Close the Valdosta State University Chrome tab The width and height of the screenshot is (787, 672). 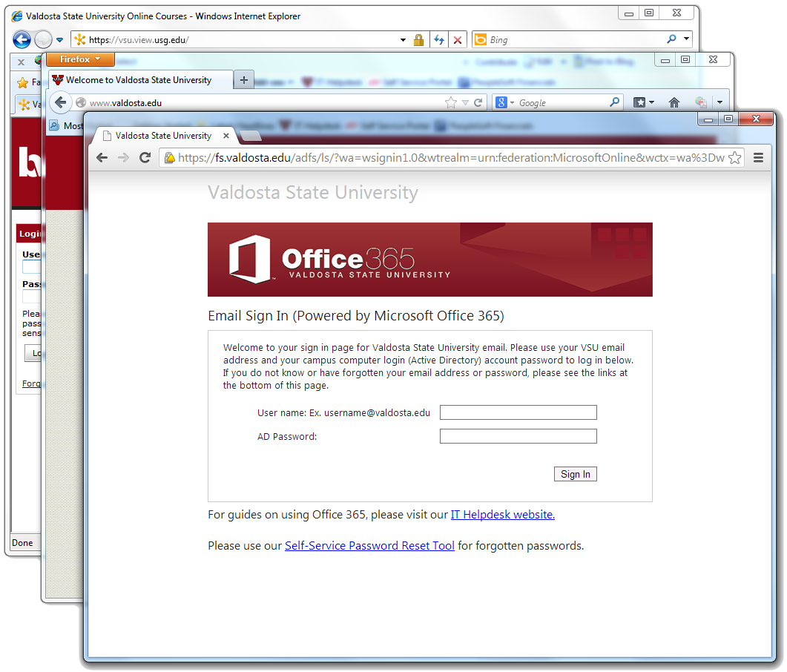tap(225, 136)
